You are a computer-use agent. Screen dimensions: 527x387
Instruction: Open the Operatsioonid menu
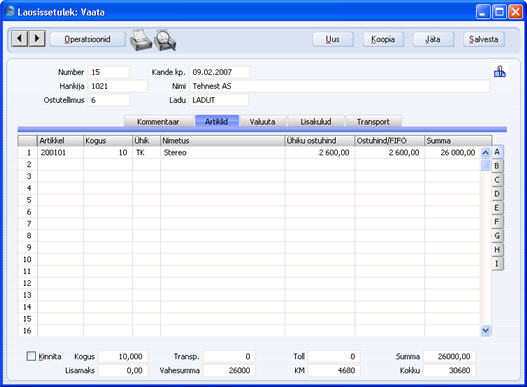[87, 39]
